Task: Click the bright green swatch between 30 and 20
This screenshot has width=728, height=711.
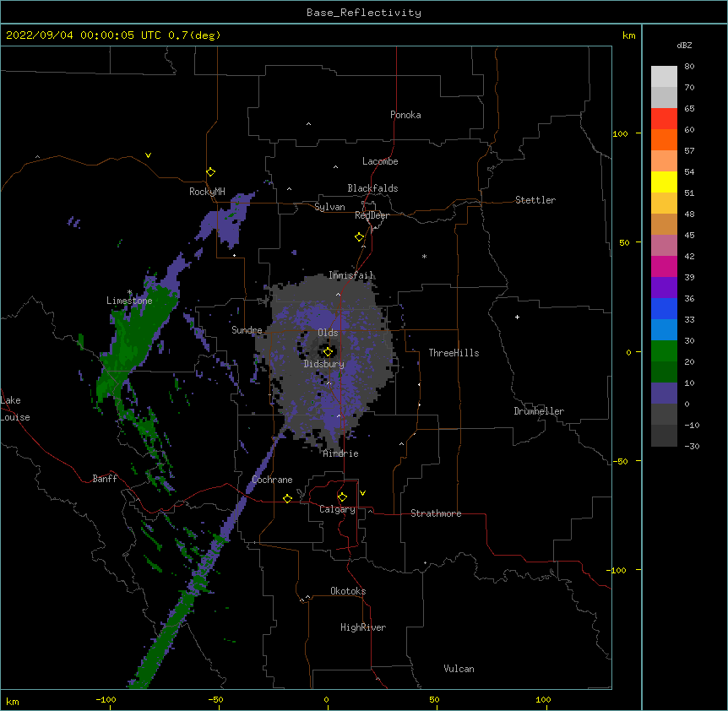Action: click(x=664, y=351)
